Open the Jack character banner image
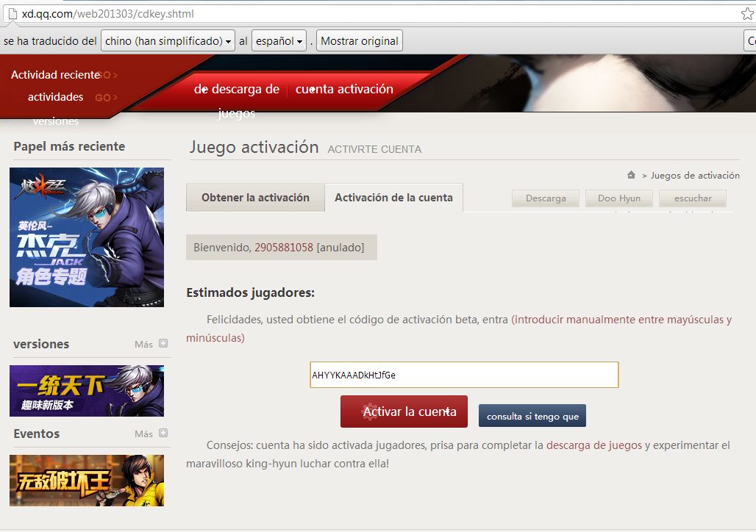Screen dimensions: 756x532 (x=87, y=237)
